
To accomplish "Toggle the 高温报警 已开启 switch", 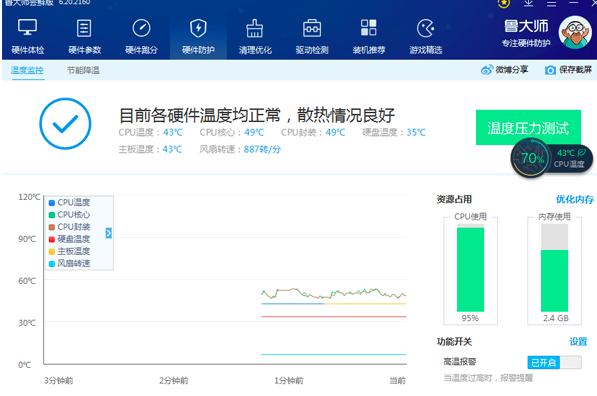I will (x=554, y=362).
